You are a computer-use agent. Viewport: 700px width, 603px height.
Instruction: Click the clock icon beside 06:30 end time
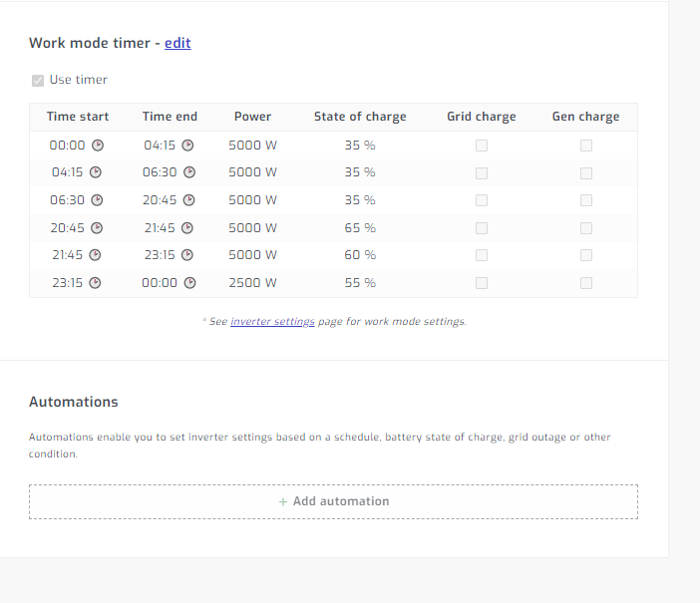(x=189, y=172)
